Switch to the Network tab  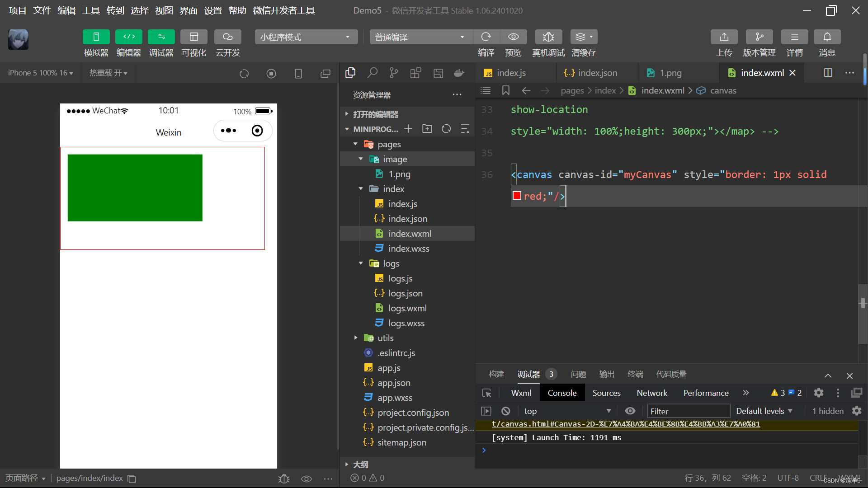(x=651, y=393)
